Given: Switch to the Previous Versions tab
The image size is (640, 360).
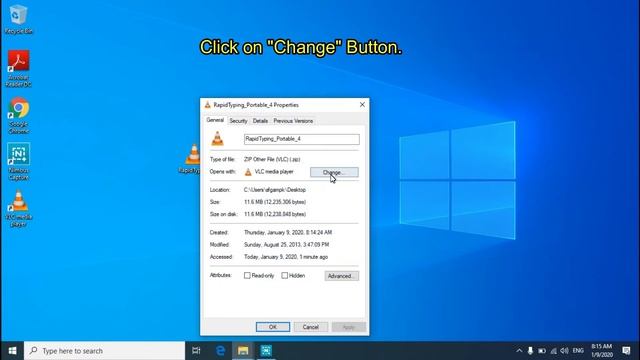Looking at the screenshot, I should [x=293, y=121].
